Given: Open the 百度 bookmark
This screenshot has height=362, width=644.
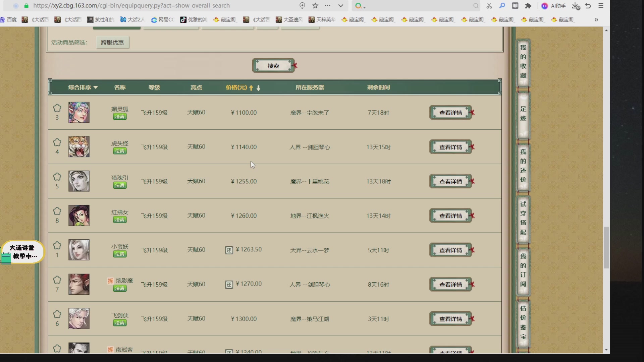Looking at the screenshot, I should [8, 20].
